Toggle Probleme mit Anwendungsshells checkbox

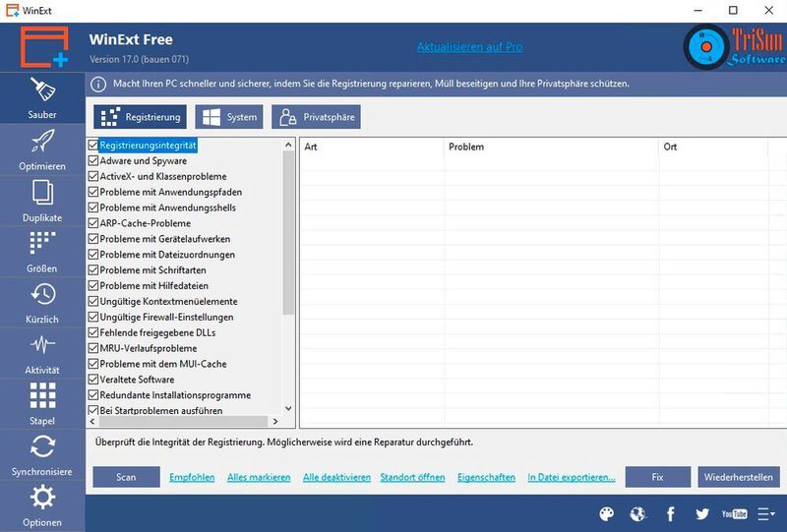[92, 207]
